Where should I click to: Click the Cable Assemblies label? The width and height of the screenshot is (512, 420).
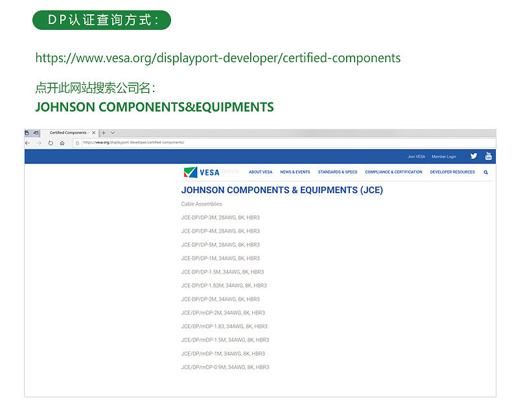202,204
